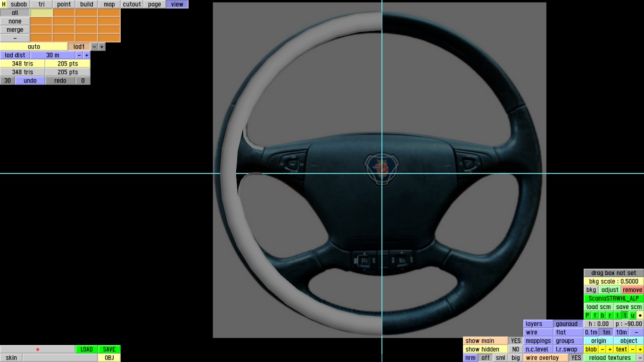Select the l (left) view button
The image size is (644, 362).
[x=618, y=315]
